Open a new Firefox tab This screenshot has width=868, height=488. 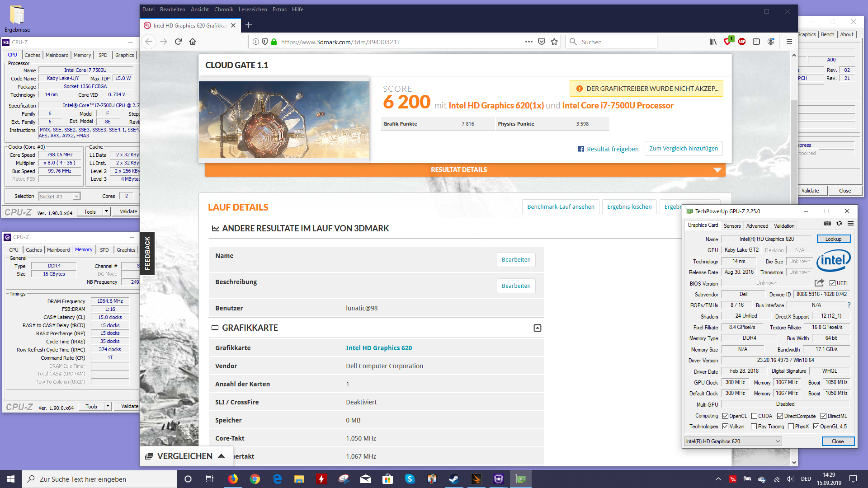[x=249, y=25]
